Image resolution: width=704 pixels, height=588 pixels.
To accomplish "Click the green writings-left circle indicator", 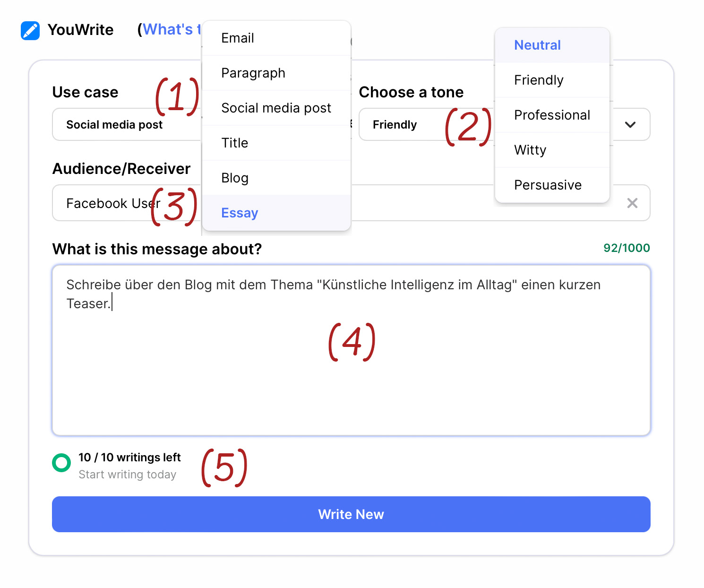I will click(61, 463).
